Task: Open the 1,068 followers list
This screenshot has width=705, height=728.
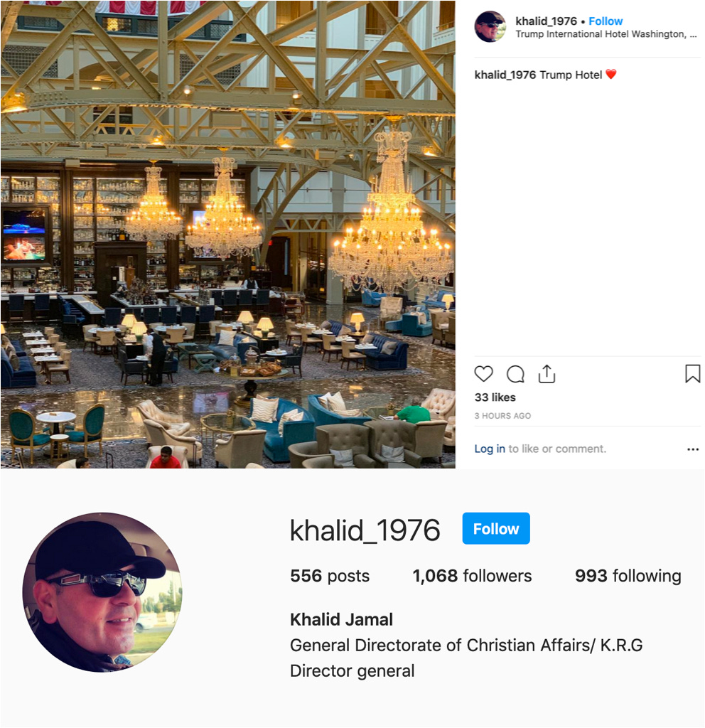Action: coord(472,576)
